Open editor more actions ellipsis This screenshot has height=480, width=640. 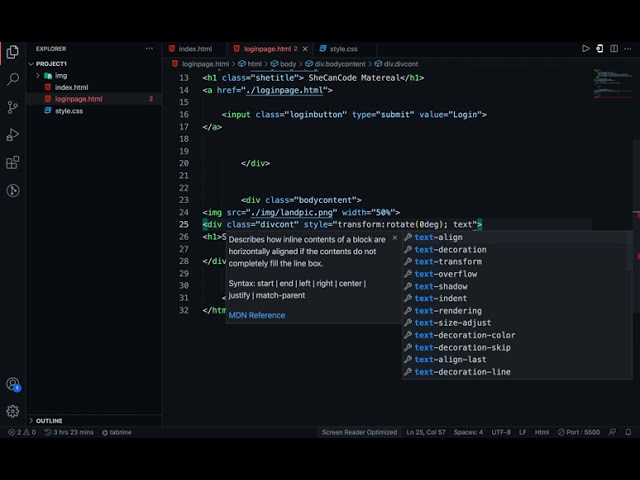pos(628,49)
